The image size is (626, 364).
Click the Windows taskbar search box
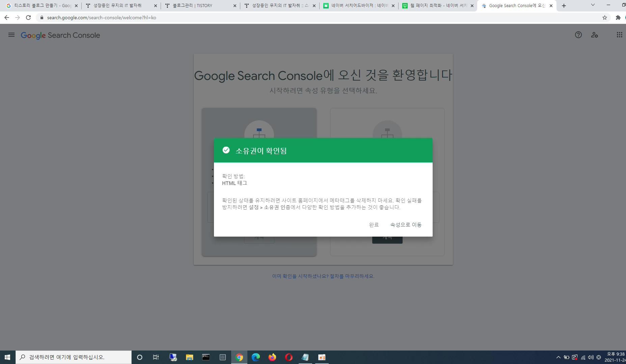pos(74,357)
